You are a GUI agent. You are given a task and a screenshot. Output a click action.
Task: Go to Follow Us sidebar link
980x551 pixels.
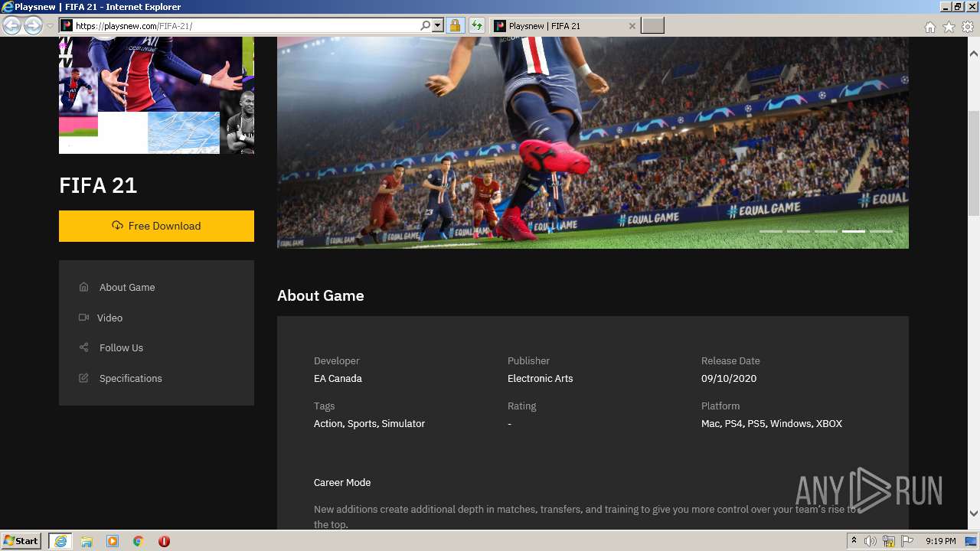(x=121, y=347)
